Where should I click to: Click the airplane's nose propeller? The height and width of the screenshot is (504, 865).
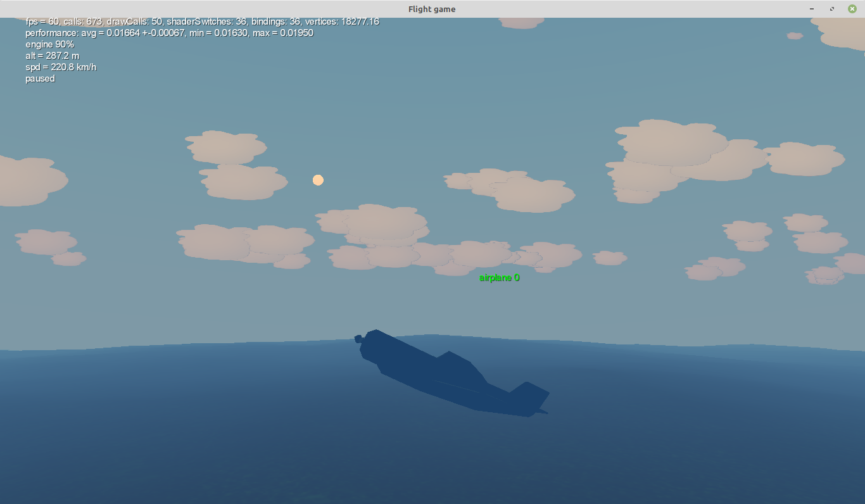[358, 339]
